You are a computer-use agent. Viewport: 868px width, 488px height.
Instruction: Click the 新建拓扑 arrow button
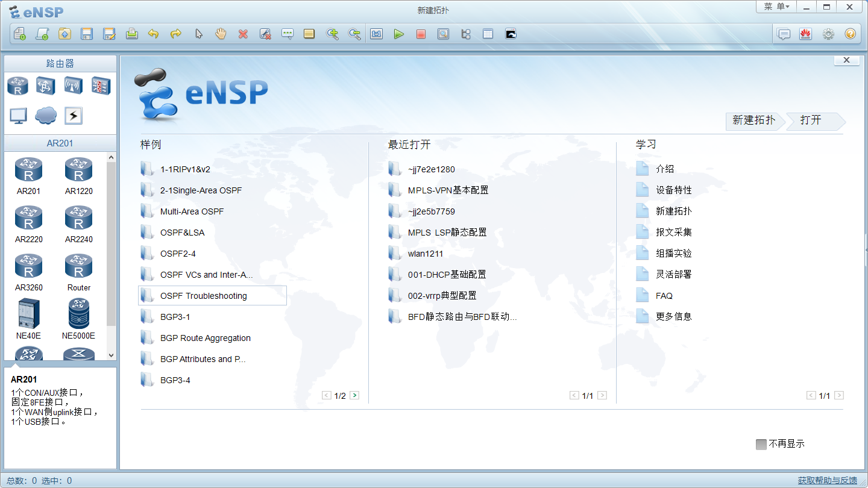[x=754, y=120]
